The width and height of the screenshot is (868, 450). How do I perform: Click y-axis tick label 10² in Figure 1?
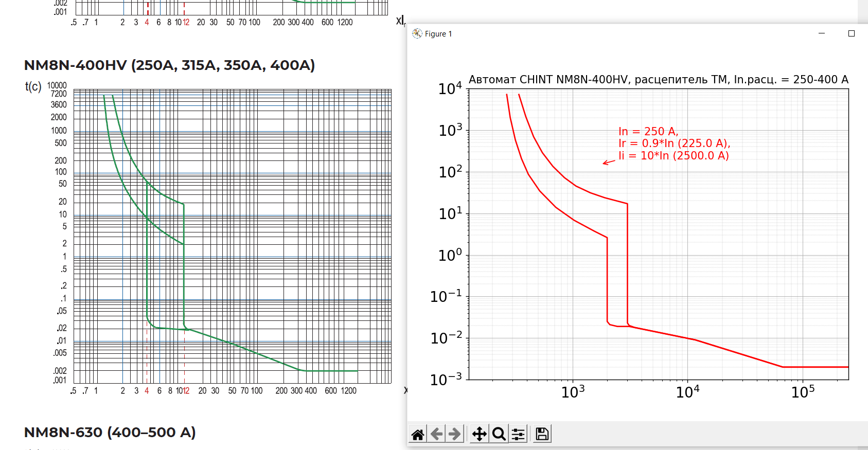coord(450,172)
